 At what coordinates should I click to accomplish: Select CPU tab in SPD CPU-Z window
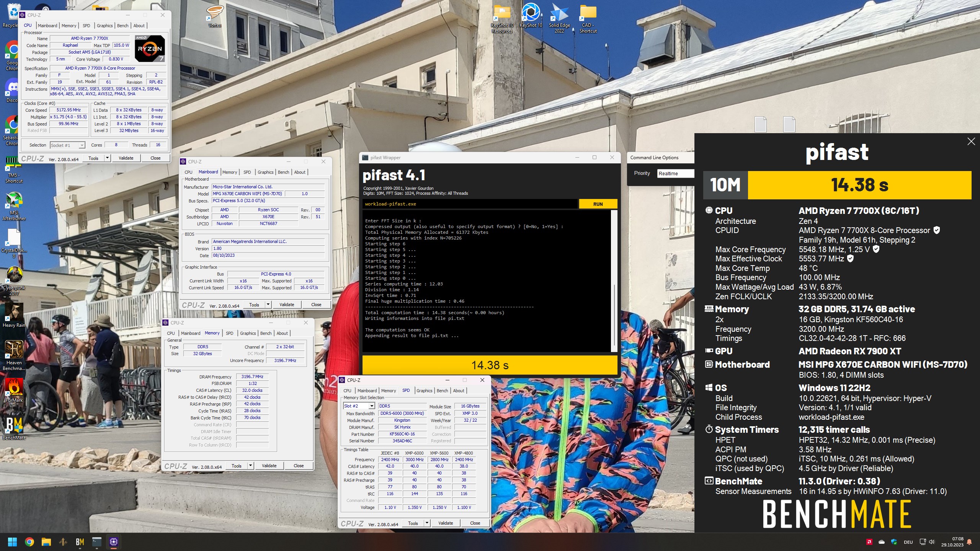click(x=347, y=391)
